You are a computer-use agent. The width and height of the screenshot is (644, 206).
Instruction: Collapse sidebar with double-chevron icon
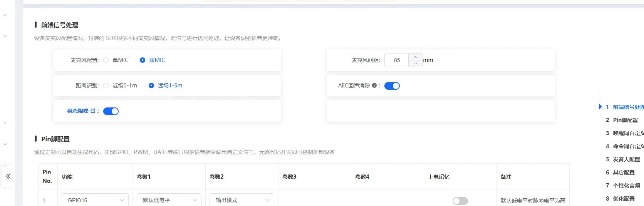click(x=8, y=176)
